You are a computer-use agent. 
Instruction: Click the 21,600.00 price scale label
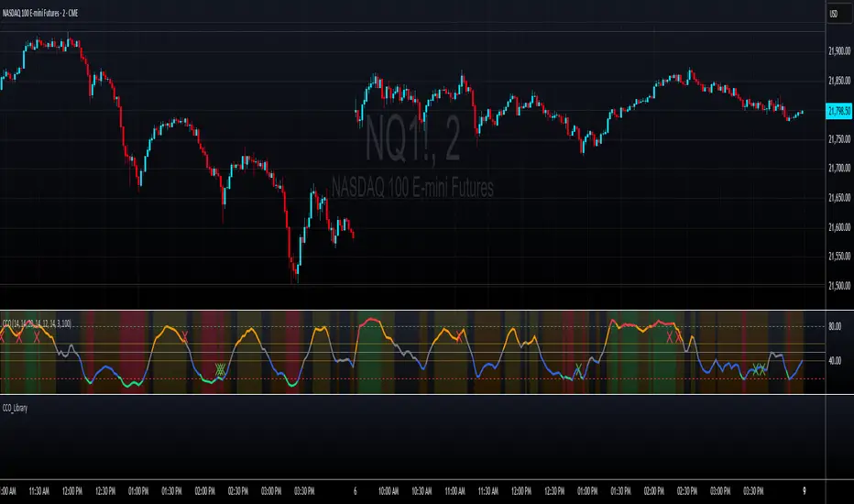point(839,227)
